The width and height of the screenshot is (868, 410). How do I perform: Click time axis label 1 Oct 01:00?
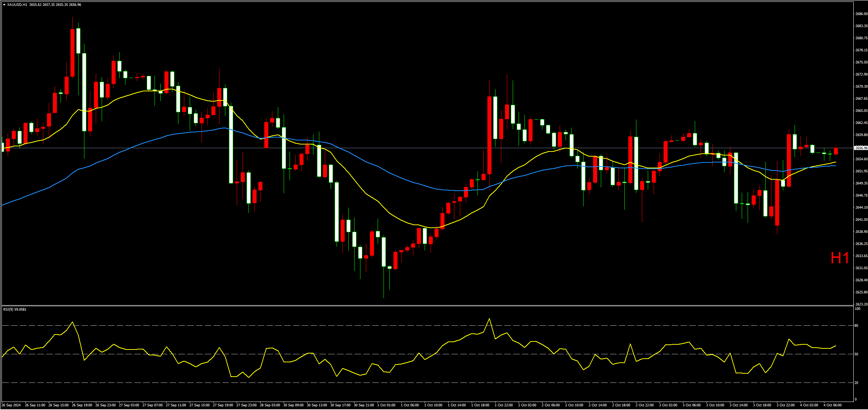click(x=386, y=405)
